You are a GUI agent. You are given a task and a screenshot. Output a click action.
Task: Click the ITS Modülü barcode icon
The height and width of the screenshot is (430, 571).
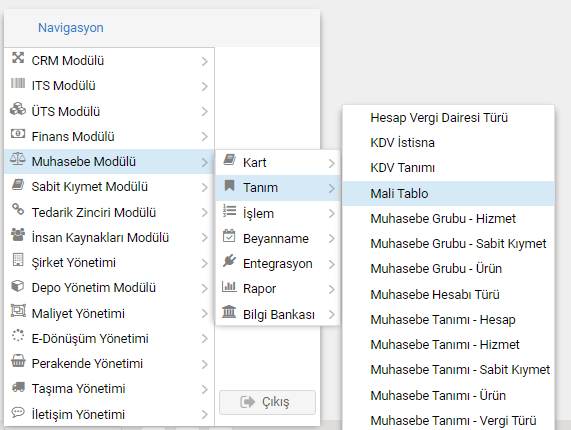click(18, 83)
